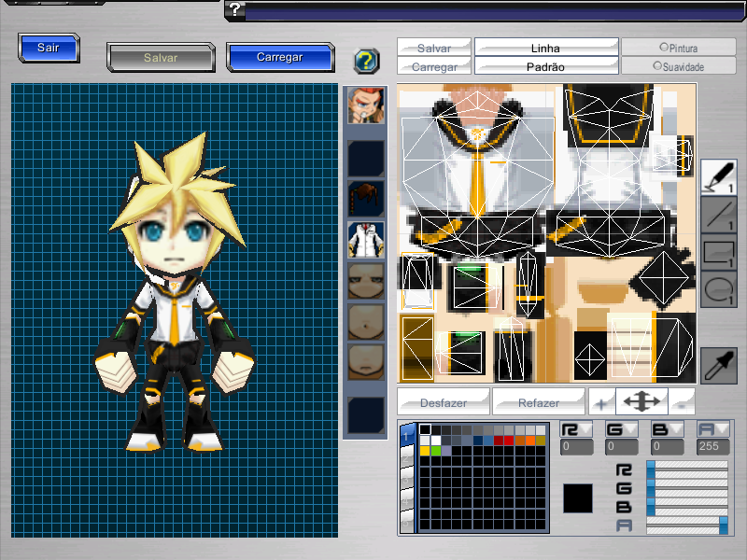Screen dimensions: 747x560
Task: Select the straight line tool
Action: [x=719, y=216]
